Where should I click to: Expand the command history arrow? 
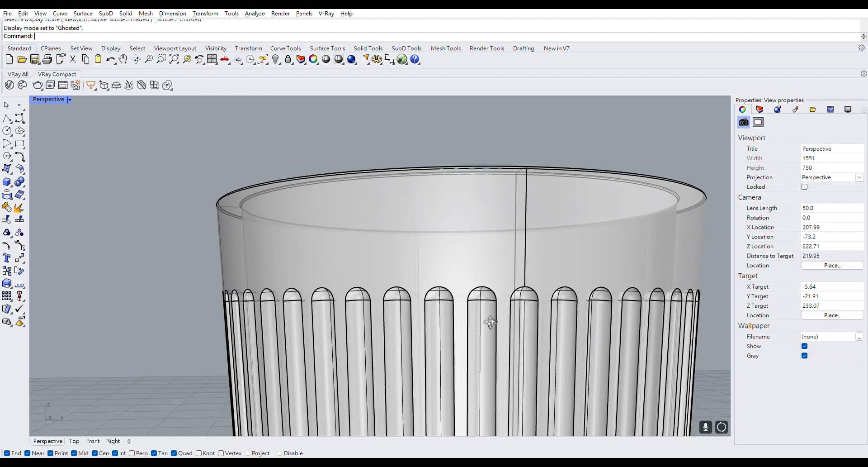click(863, 36)
